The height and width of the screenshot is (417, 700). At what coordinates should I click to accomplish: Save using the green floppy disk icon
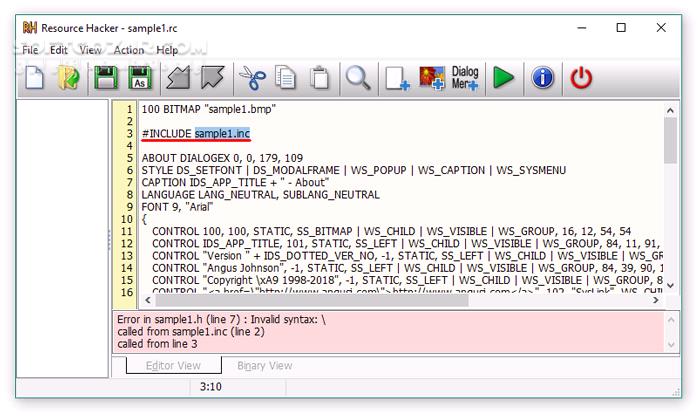pos(106,78)
